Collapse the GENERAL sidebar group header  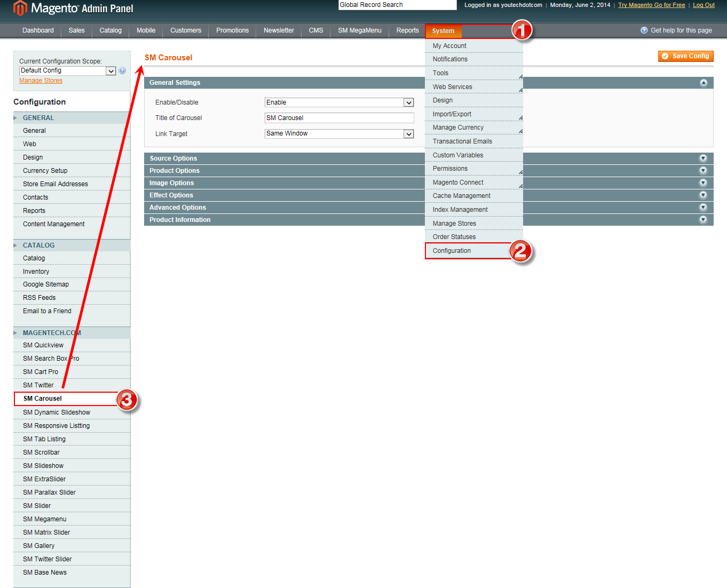72,118
